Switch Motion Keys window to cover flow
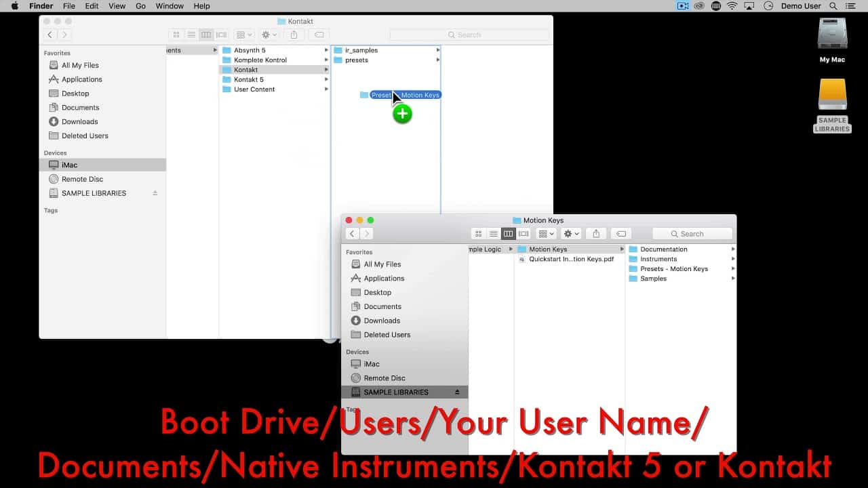The height and width of the screenshot is (488, 868). pyautogui.click(x=523, y=234)
